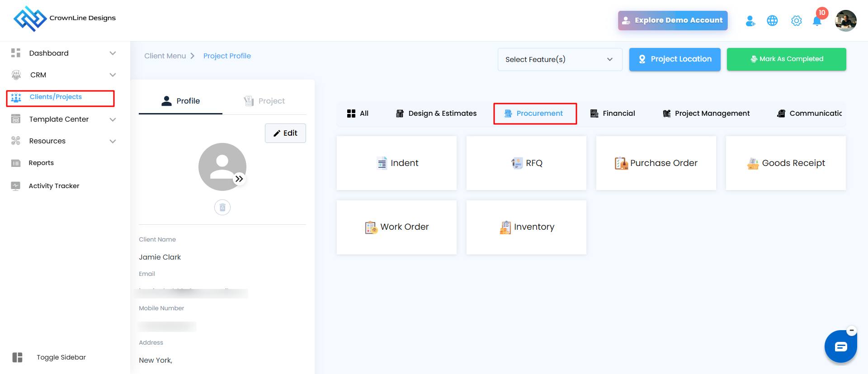Open the Select Feature(s) dropdown
Image resolution: width=868 pixels, height=374 pixels.
(560, 59)
